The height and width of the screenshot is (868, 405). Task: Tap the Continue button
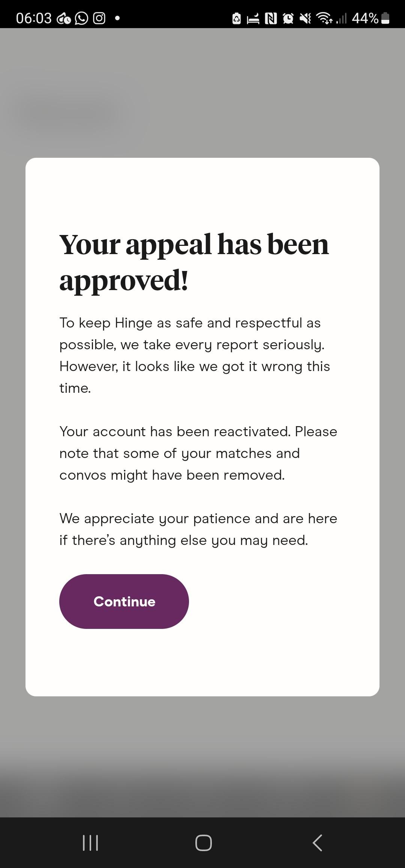coord(124,601)
